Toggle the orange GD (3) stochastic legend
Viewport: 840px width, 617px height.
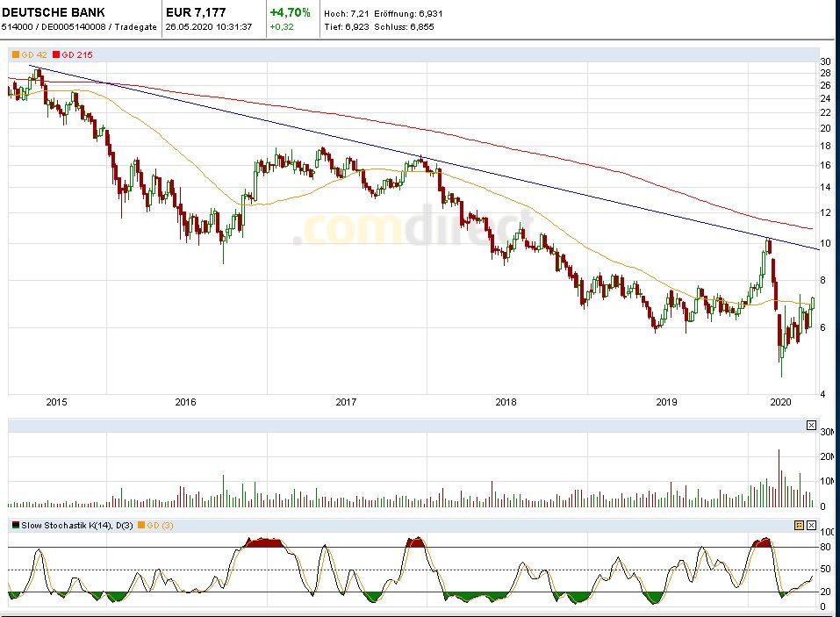[162, 525]
